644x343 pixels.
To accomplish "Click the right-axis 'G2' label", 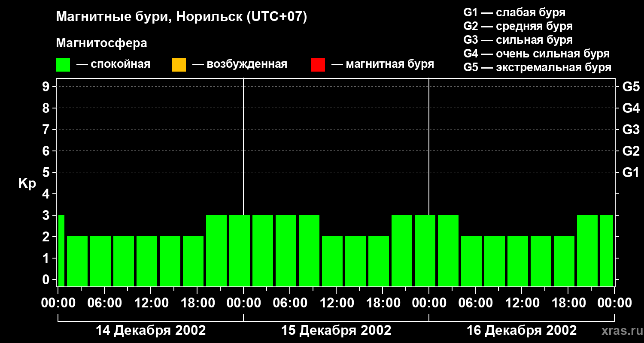I will point(631,151).
